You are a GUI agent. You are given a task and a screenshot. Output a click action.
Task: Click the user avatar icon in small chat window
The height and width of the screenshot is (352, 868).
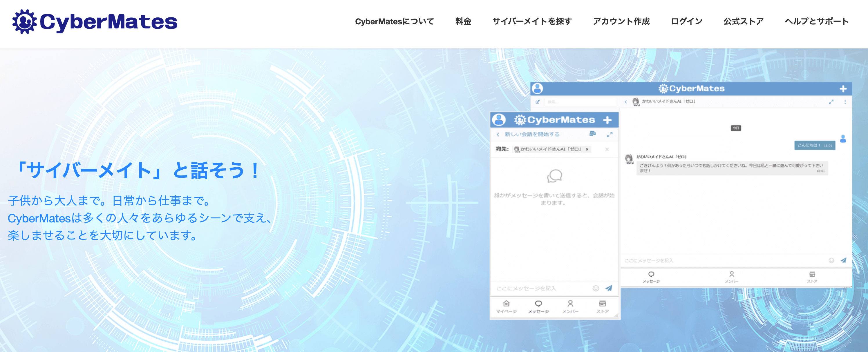(x=499, y=120)
